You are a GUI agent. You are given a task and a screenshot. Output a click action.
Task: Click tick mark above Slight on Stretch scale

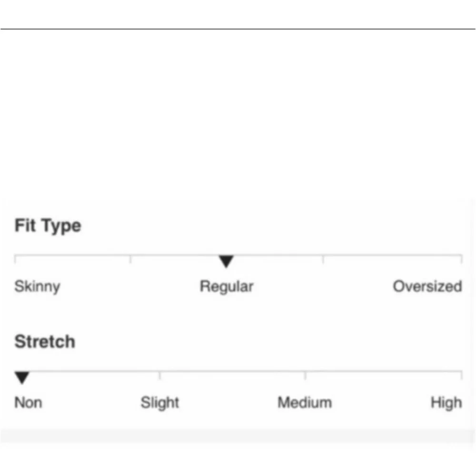click(159, 375)
